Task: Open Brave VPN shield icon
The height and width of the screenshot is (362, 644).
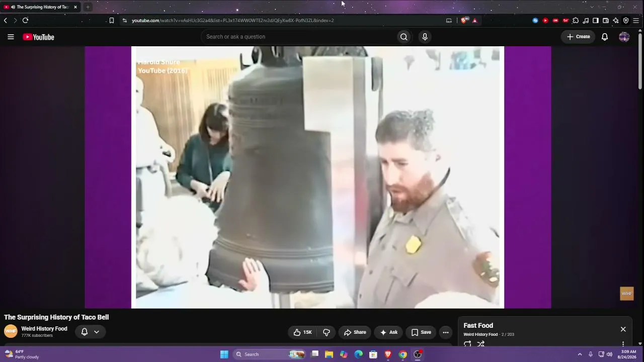Action: point(626,21)
